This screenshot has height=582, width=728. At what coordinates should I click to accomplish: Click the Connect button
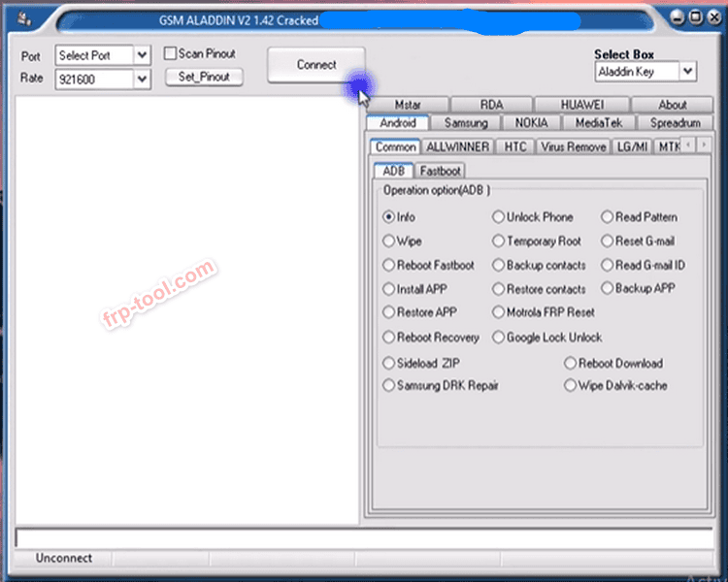coord(316,65)
